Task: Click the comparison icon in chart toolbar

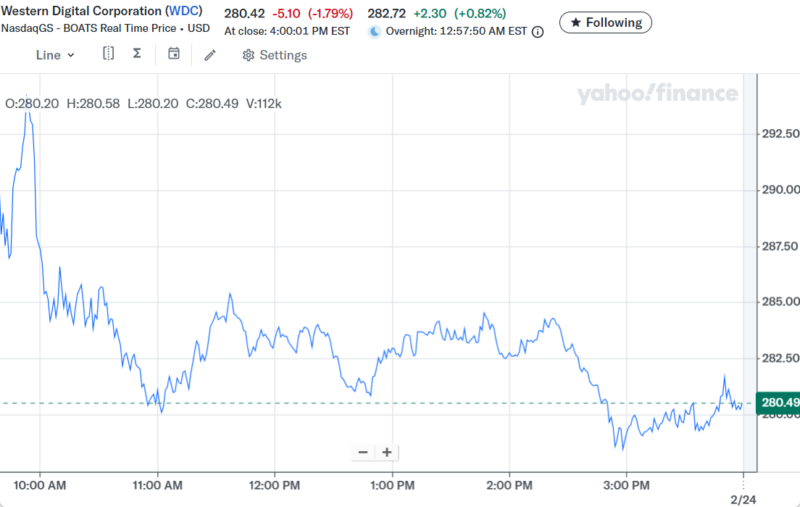Action: click(x=108, y=54)
